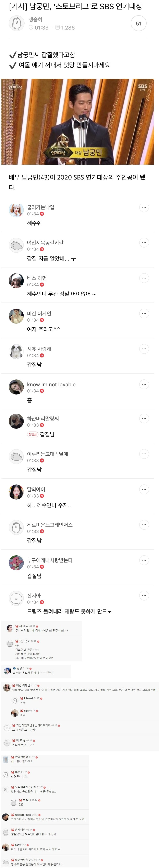Click the three-dot menu beside 시츄 사랑해
159x868 pixels.
tap(144, 349)
